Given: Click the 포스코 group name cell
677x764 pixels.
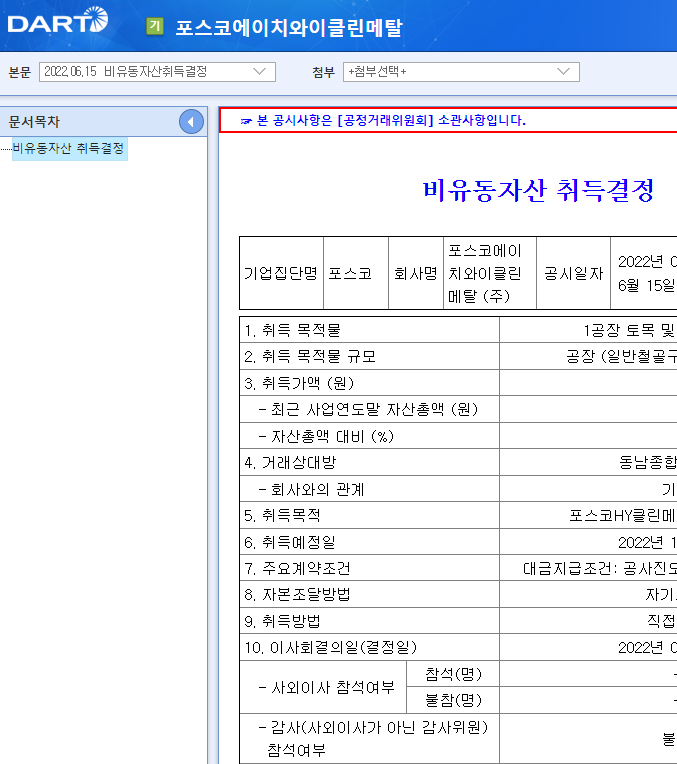Looking at the screenshot, I should tap(356, 273).
